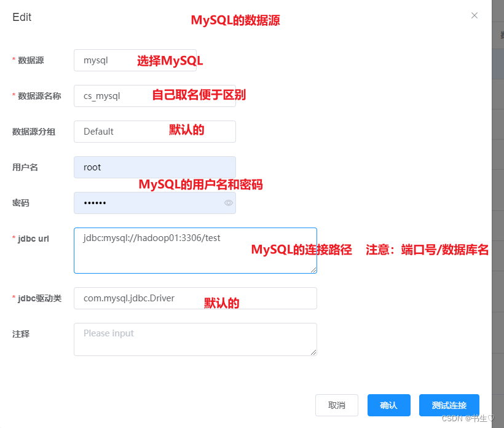Click the 注释 textarea resize handle
This screenshot has width=504, height=428.
coord(313,352)
